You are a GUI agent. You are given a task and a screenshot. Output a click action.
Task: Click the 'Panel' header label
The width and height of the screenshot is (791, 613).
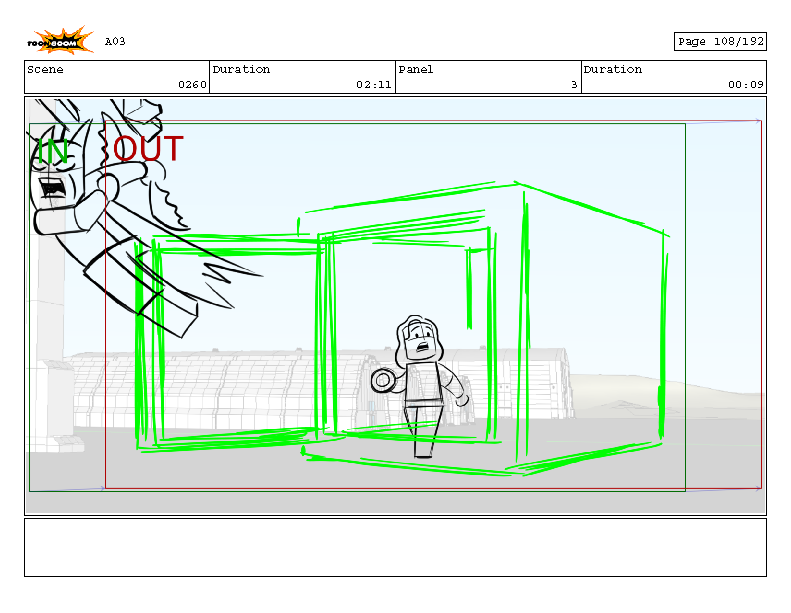(x=416, y=69)
